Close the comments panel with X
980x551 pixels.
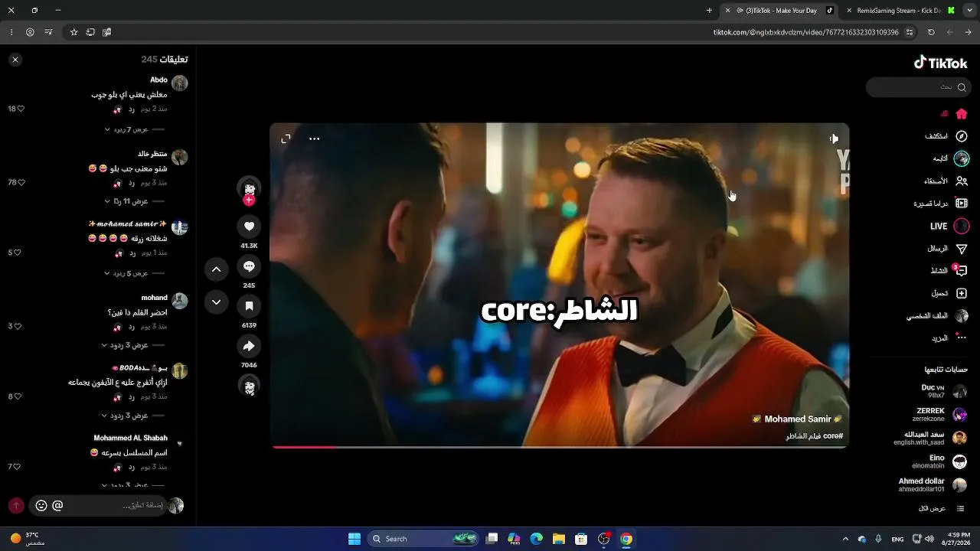tap(15, 60)
